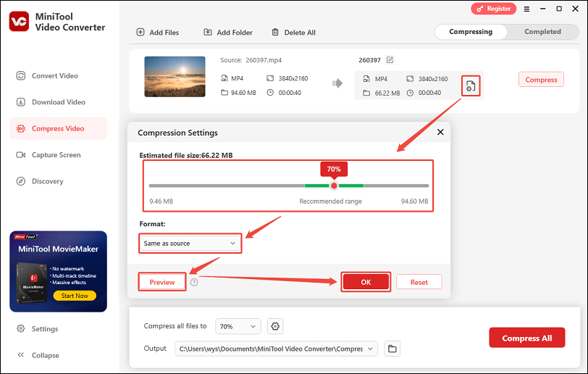Click the sunrise video thumbnail
Screen dimensions: 588x374
tap(175, 77)
